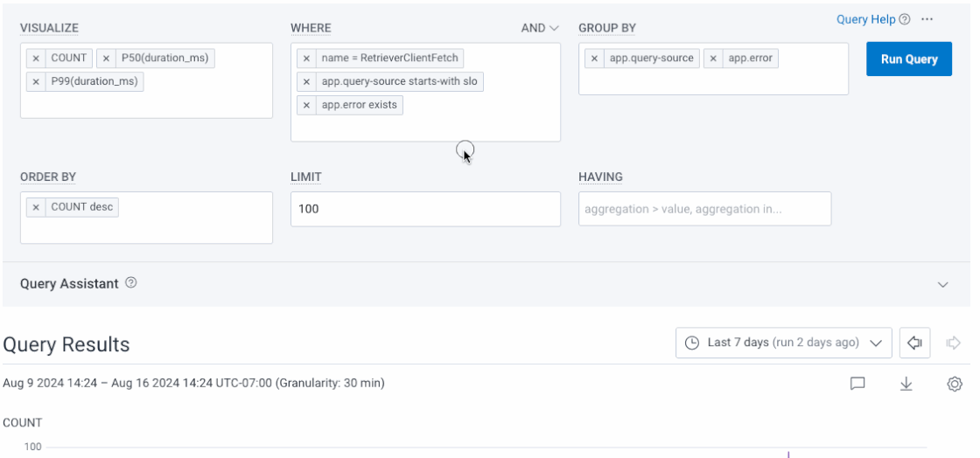Image resolution: width=980 pixels, height=458 pixels.
Task: Click the Run Query button
Action: click(x=909, y=59)
